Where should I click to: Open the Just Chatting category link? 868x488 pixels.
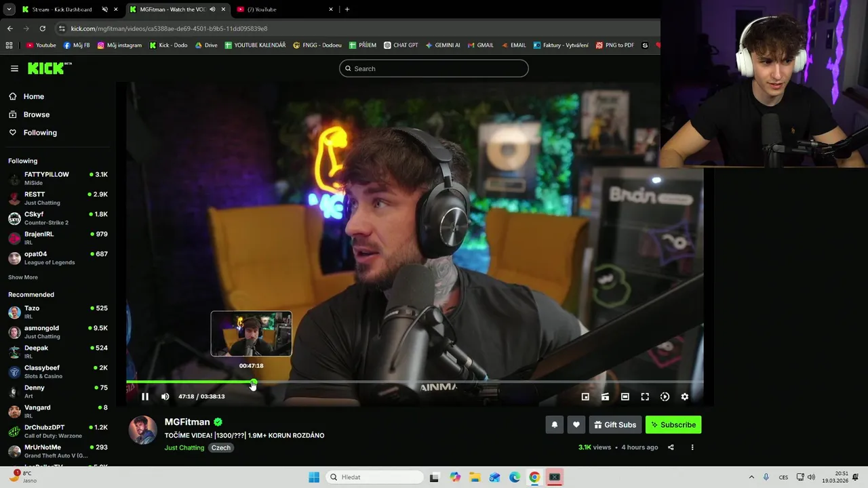click(x=184, y=448)
